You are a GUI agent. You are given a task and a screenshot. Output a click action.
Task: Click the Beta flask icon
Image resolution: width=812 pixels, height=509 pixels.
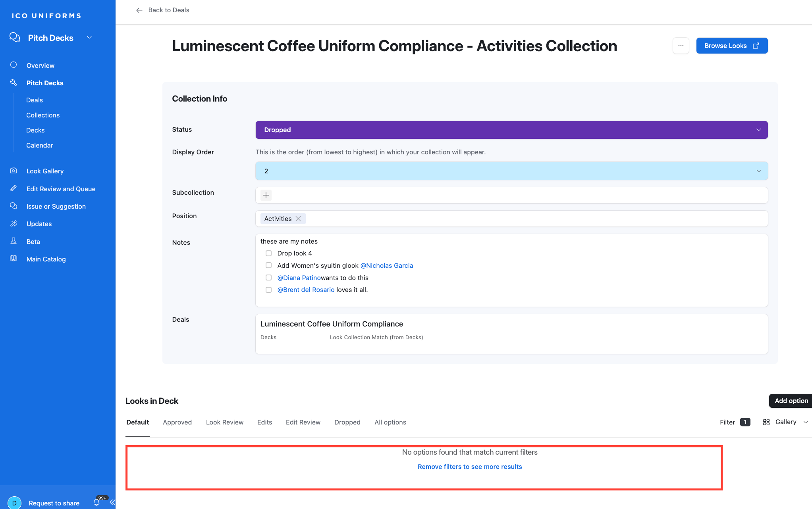point(14,241)
